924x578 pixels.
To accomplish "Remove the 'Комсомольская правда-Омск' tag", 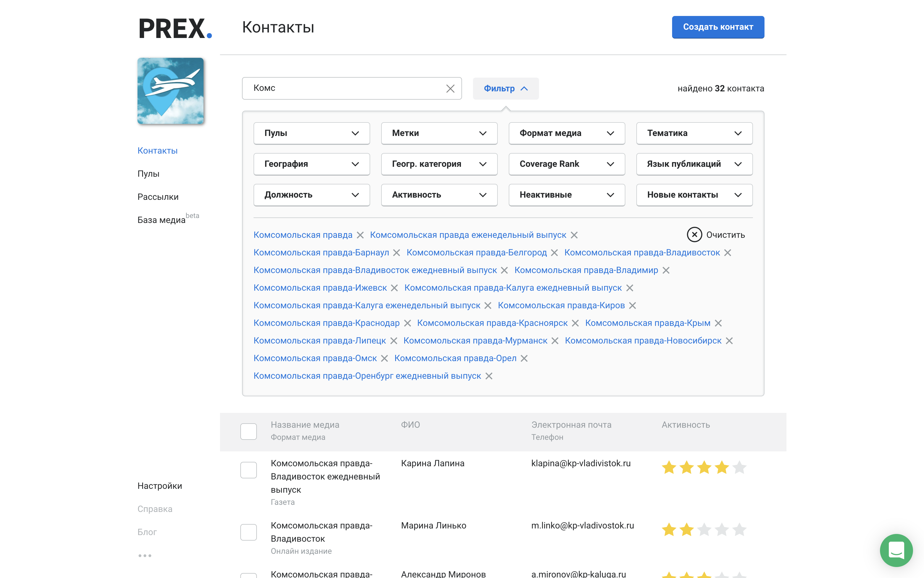I will [x=384, y=358].
